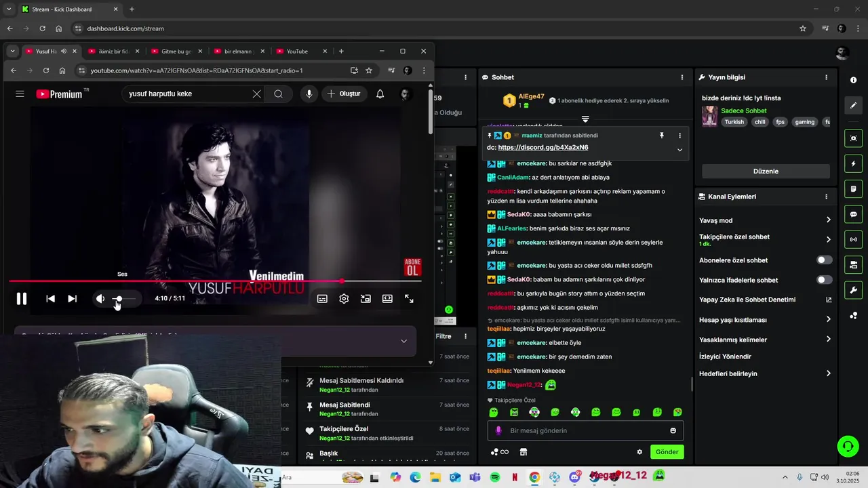Open YouTube player settings gear
The height and width of the screenshot is (488, 868).
tap(344, 299)
